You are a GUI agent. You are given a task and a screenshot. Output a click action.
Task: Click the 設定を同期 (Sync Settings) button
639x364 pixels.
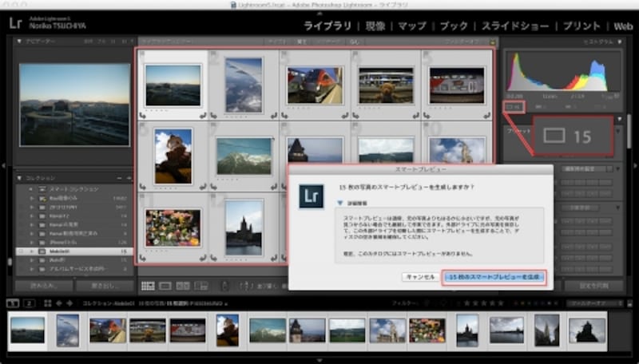coord(594,286)
